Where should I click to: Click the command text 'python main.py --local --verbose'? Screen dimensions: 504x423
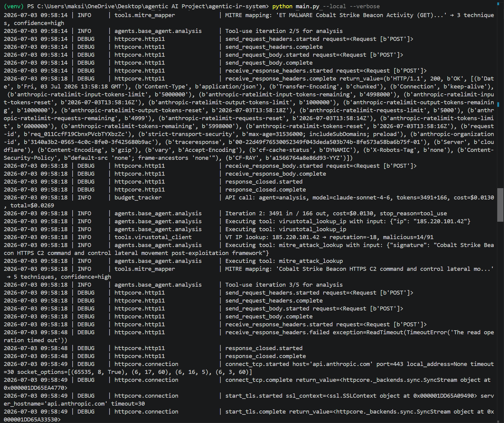pos(326,6)
